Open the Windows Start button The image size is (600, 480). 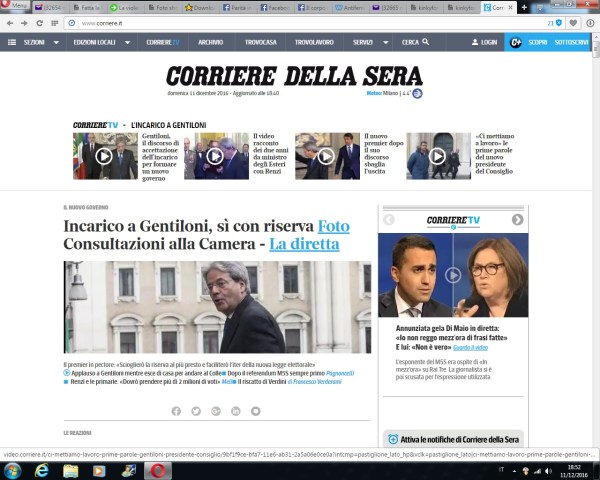(12, 471)
